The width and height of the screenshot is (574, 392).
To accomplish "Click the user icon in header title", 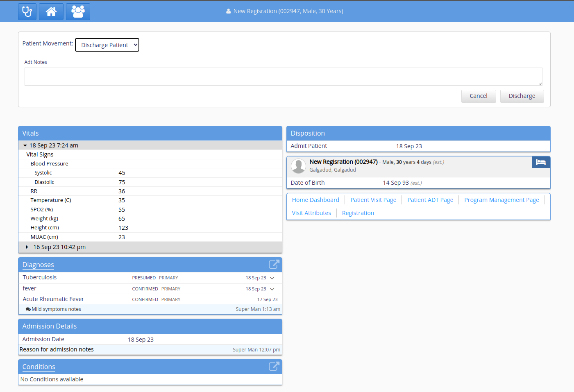I will (x=228, y=11).
